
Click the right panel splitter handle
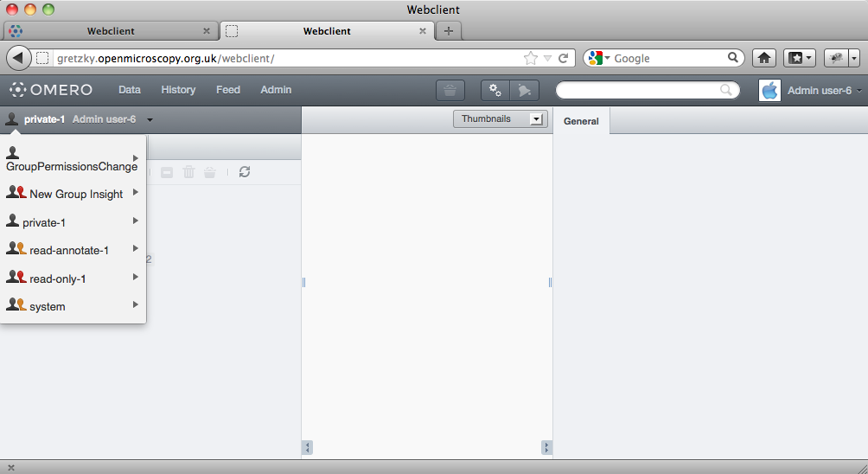(x=550, y=282)
